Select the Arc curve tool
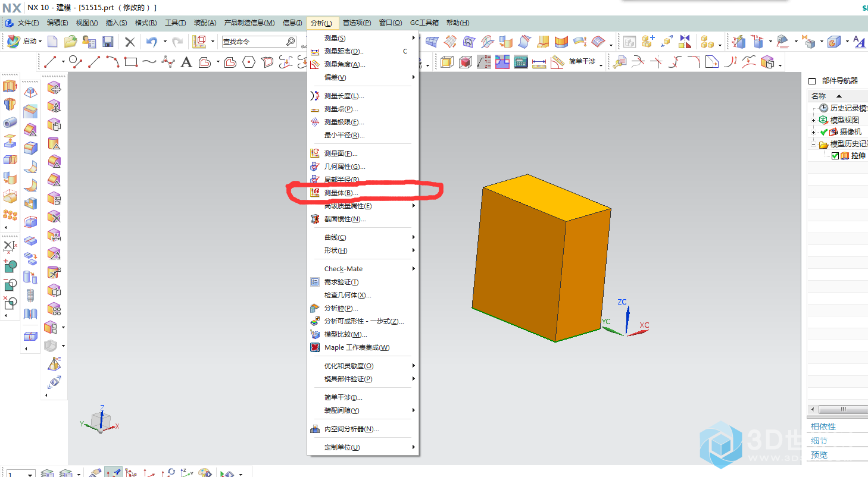 (x=113, y=61)
